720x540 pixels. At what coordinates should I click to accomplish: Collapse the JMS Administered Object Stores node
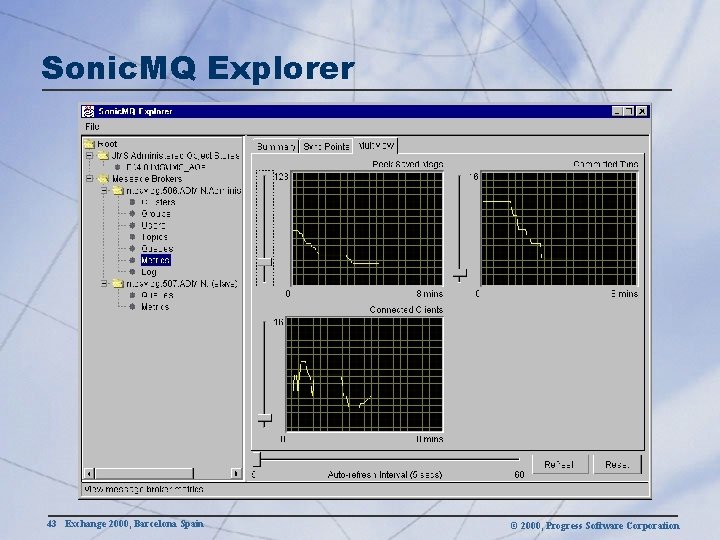90,156
